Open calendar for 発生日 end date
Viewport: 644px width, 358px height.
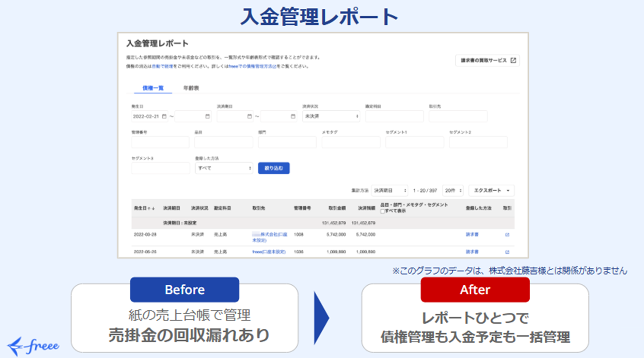click(207, 116)
